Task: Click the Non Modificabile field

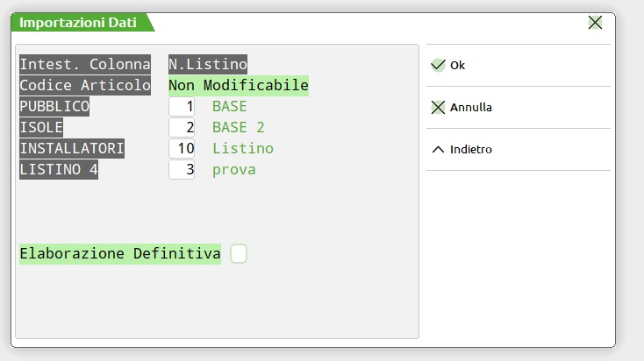Action: click(239, 86)
